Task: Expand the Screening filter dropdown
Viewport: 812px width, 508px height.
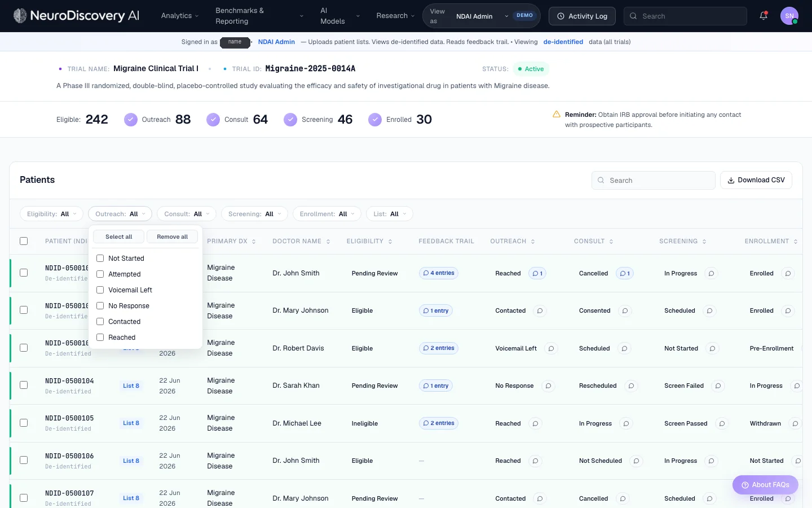Action: coord(255,214)
